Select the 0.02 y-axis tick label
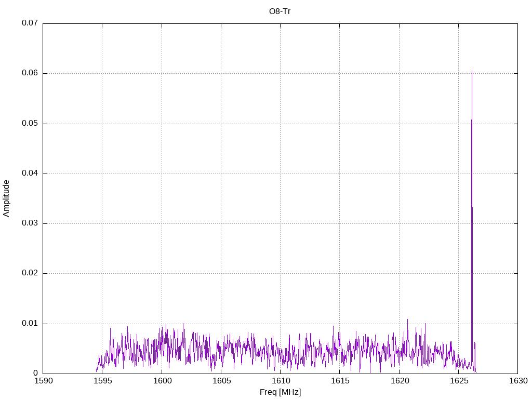The height and width of the screenshot is (399, 532). (x=30, y=273)
